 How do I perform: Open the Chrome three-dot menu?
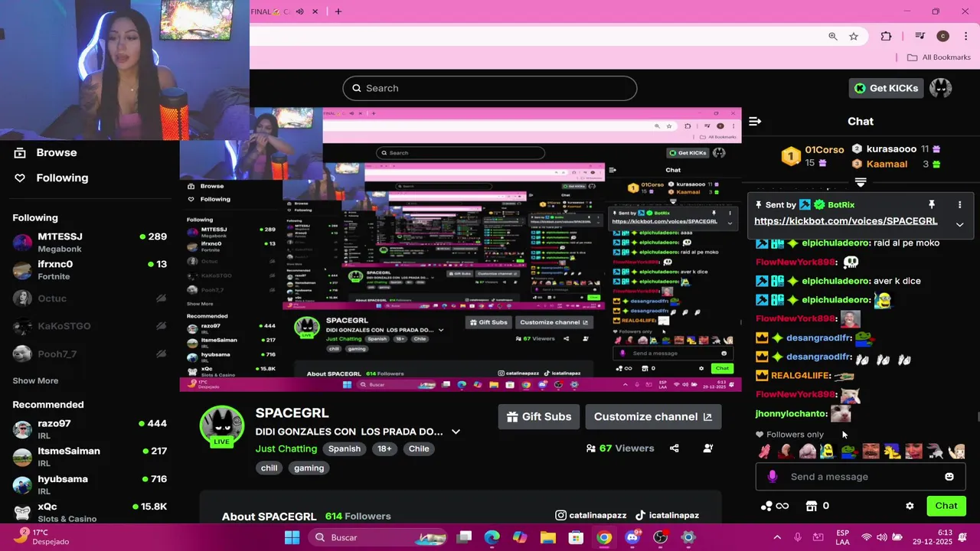[966, 36]
